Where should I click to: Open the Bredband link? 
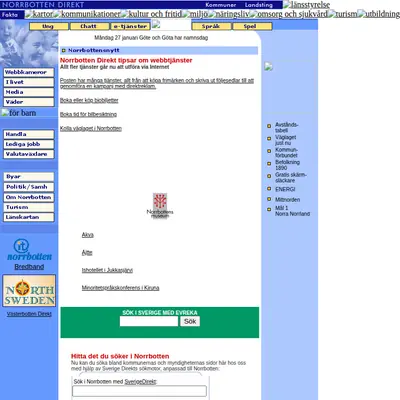(29, 267)
